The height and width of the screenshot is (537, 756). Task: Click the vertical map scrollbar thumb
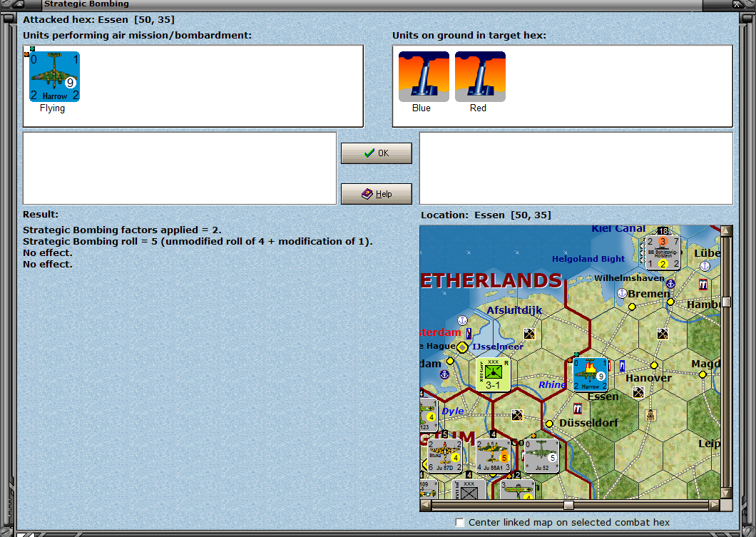726,302
